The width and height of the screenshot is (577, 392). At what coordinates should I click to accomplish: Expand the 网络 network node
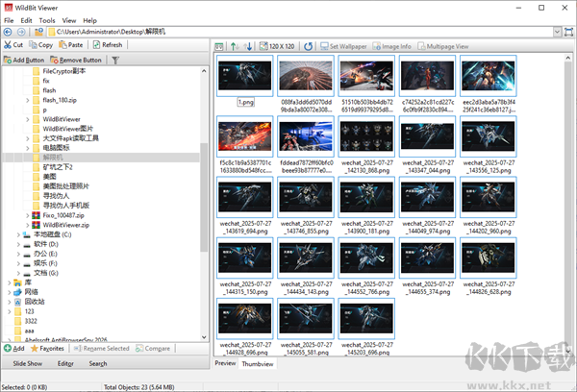(10, 292)
